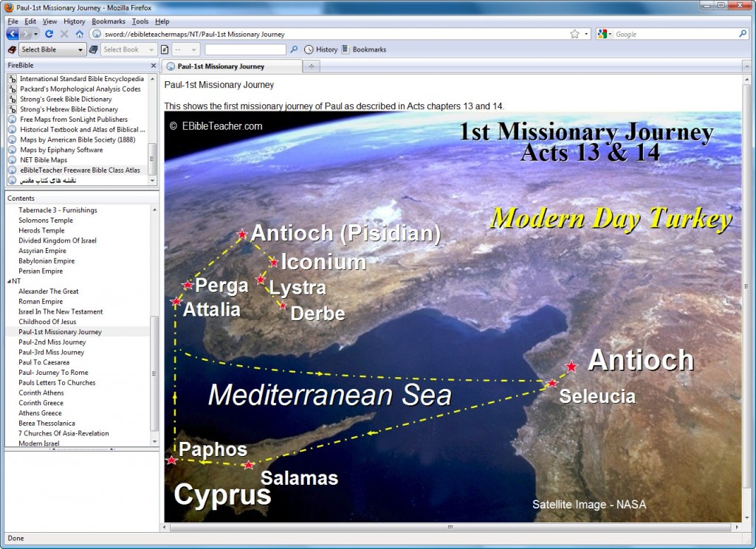This screenshot has height=549, width=756.
Task: Open a new tab with the plus button
Action: [x=312, y=66]
